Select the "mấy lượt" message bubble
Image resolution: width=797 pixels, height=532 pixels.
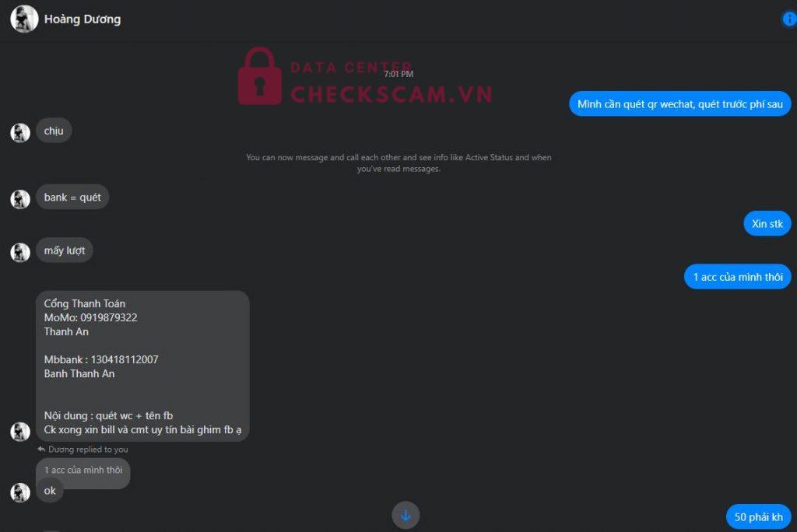point(65,250)
